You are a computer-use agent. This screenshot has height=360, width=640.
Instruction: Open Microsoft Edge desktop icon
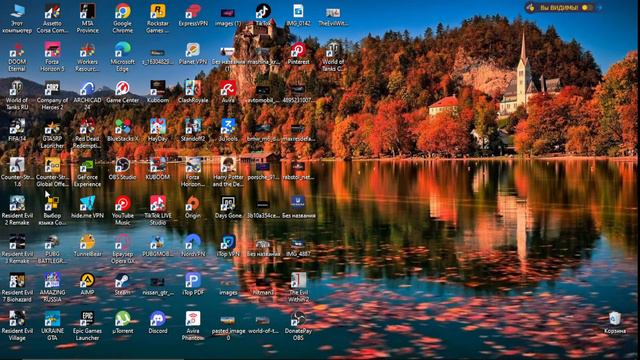pyautogui.click(x=122, y=57)
